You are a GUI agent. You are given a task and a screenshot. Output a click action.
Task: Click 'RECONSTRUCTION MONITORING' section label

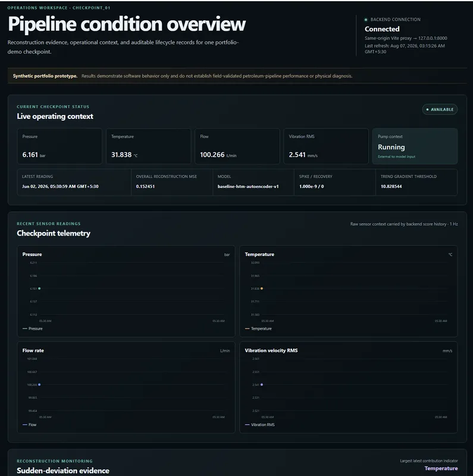55,461
